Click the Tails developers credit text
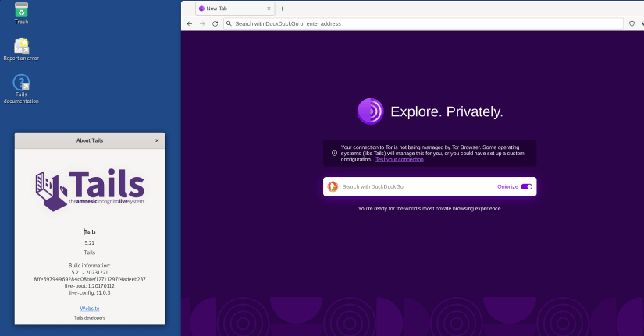This screenshot has width=644, height=336. click(x=90, y=318)
